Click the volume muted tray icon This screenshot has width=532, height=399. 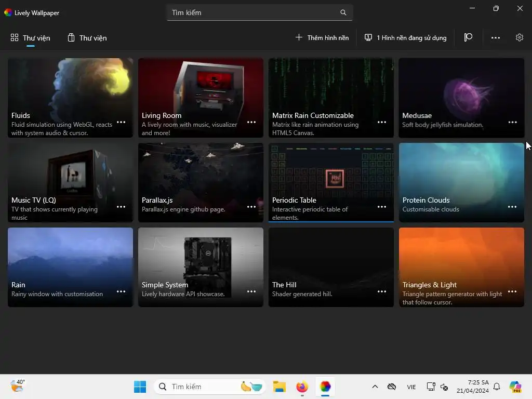(444, 387)
